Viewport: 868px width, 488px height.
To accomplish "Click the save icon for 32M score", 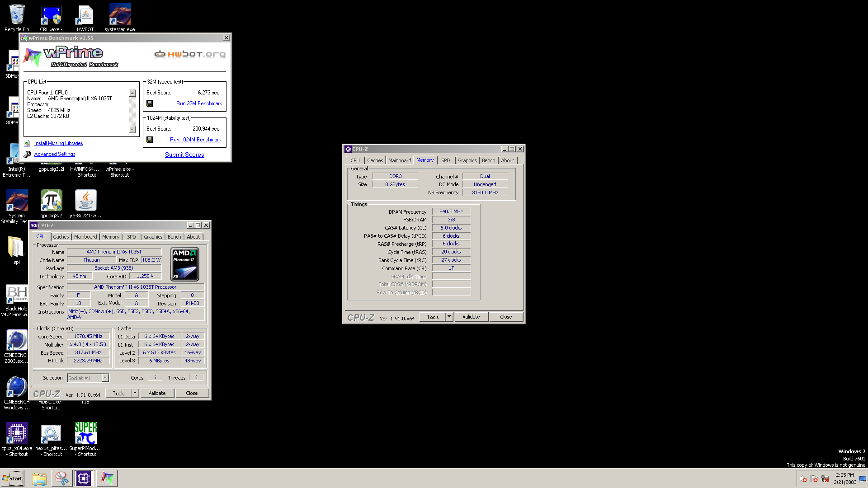I will [150, 103].
